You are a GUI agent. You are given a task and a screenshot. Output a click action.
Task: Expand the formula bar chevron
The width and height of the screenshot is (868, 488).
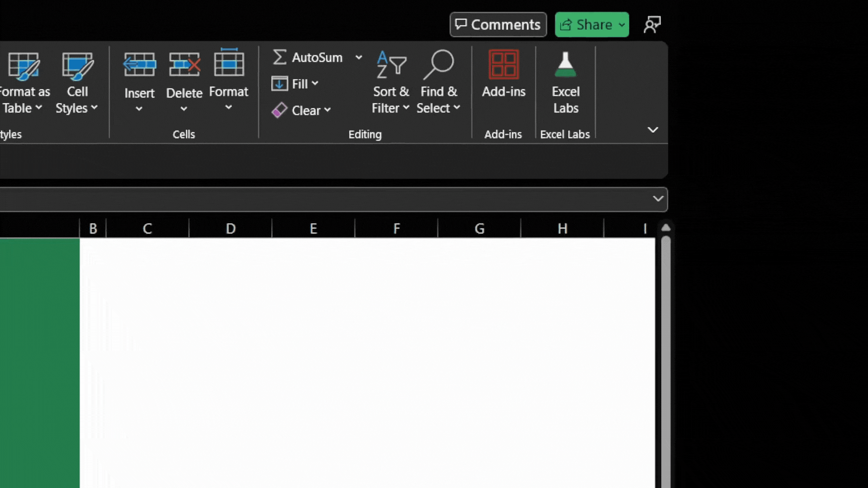tap(658, 199)
